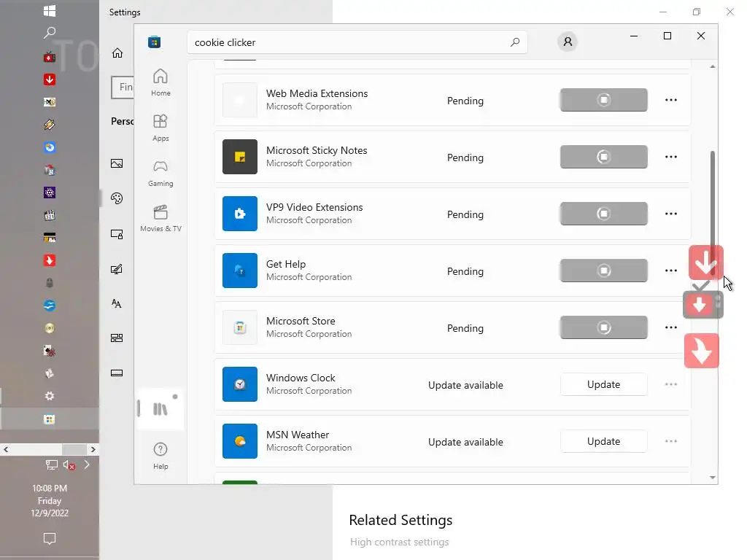Click the Home icon in Settings window
Viewport: 747px width, 560px height.
click(117, 52)
